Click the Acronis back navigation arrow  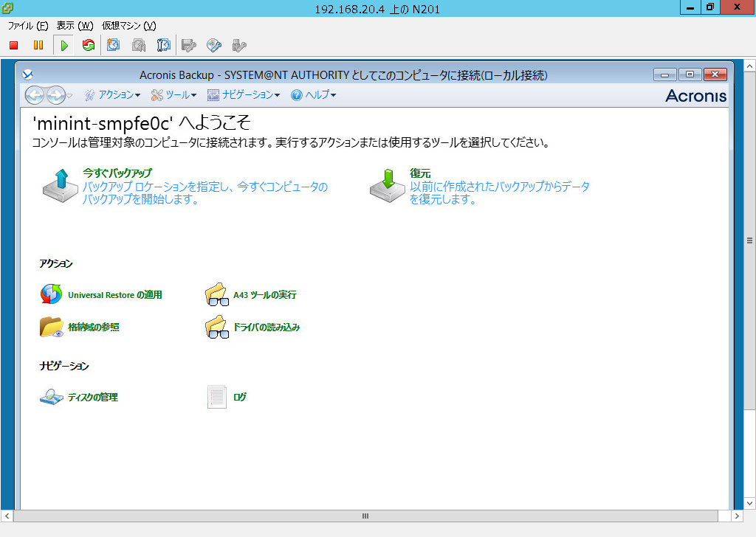click(35, 95)
